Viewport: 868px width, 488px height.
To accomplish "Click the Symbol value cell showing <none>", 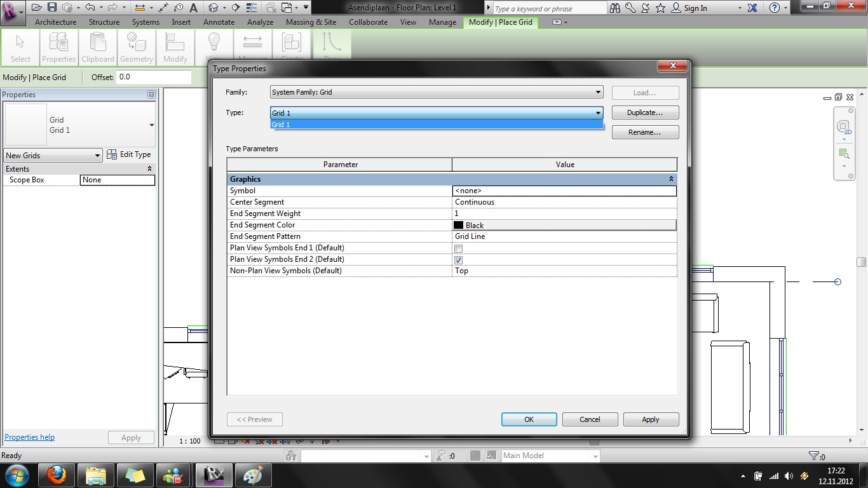I will coord(564,191).
